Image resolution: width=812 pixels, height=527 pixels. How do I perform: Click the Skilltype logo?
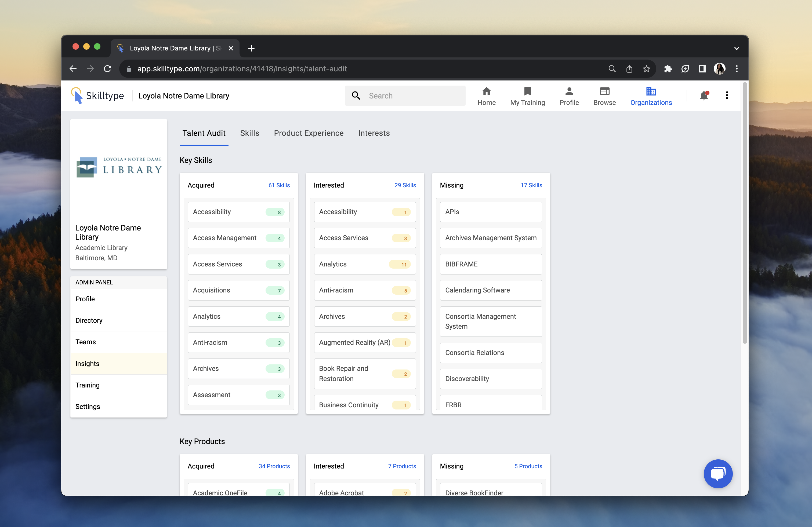97,96
